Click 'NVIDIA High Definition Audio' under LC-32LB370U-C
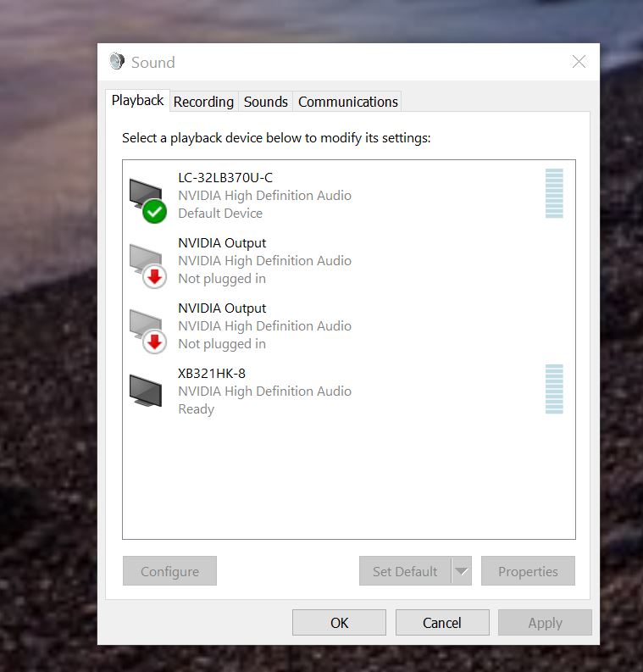The width and height of the screenshot is (643, 672). tap(264, 196)
